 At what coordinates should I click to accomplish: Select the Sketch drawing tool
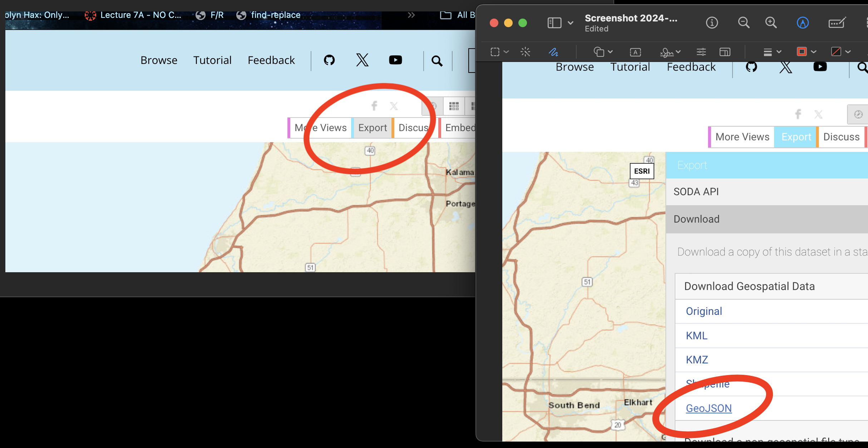tap(553, 52)
